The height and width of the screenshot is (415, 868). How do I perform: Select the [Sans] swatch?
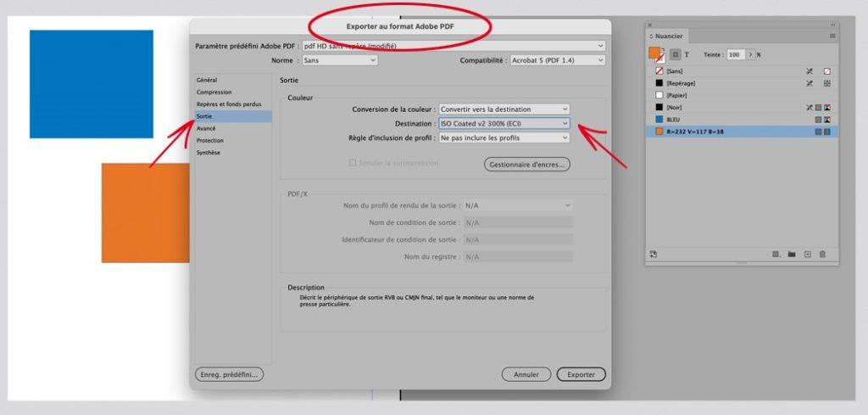point(741,71)
